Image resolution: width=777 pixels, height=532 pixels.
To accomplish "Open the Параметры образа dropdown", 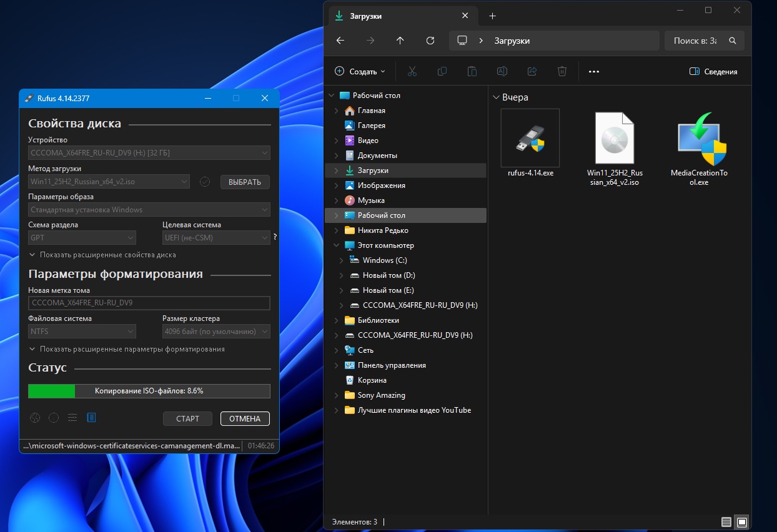I will [x=149, y=210].
